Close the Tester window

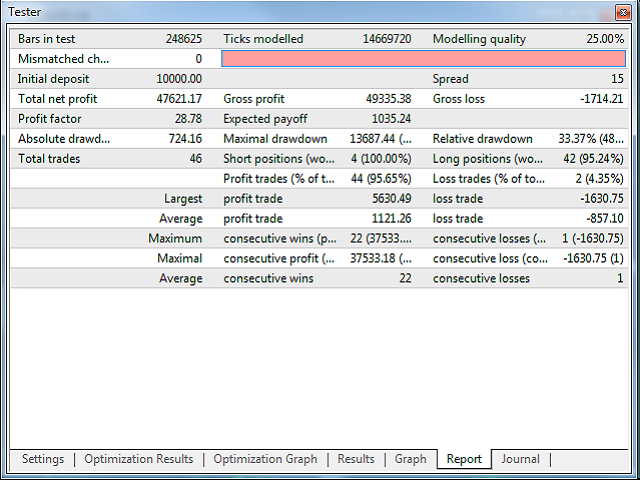[x=623, y=12]
